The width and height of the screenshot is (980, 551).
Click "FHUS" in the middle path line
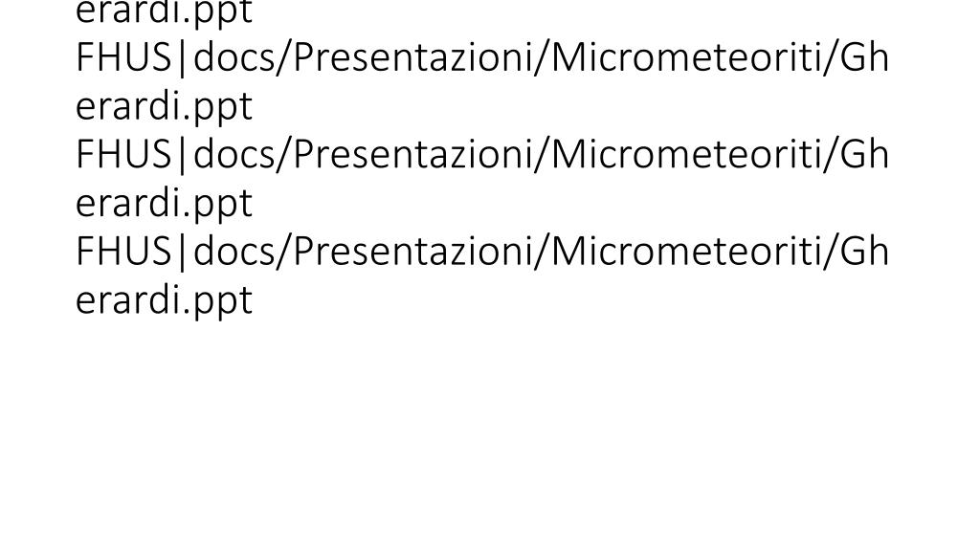[123, 154]
